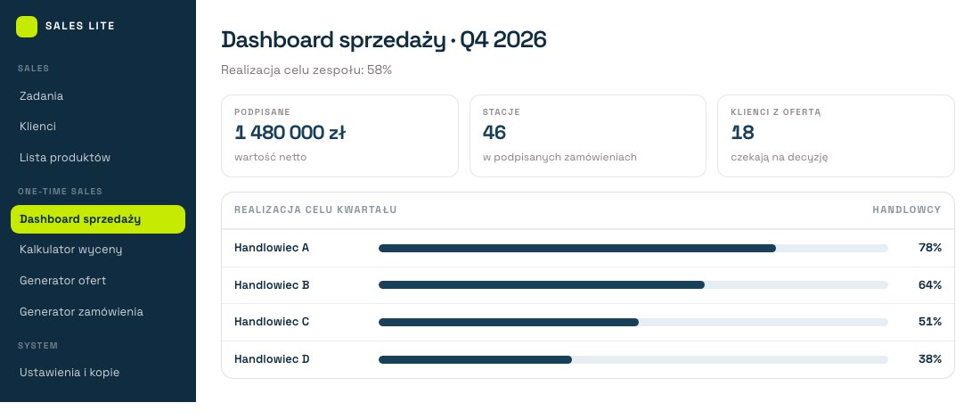Screen dimensions: 980x419
Task: Open Zadania in the sidebar
Action: click(41, 96)
